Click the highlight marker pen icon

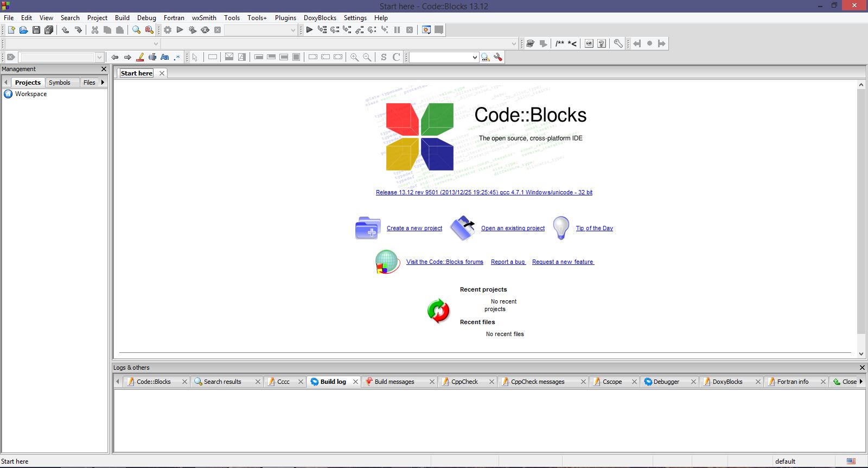point(140,57)
